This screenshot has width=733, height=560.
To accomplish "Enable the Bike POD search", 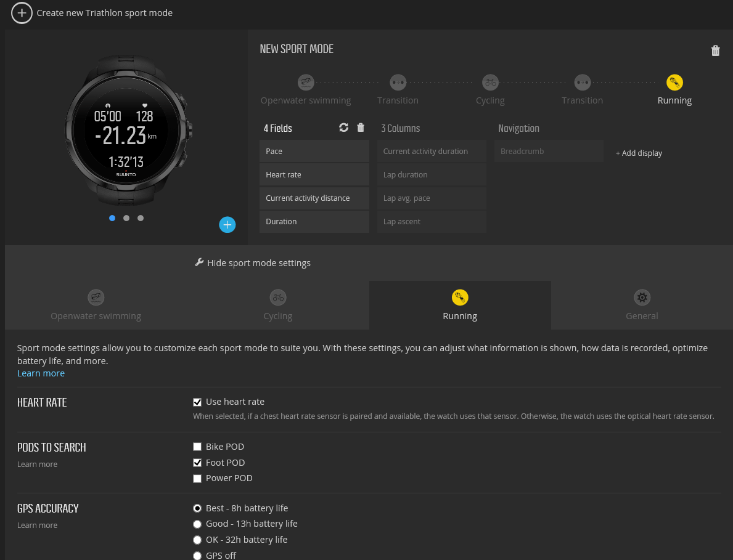I will [197, 446].
